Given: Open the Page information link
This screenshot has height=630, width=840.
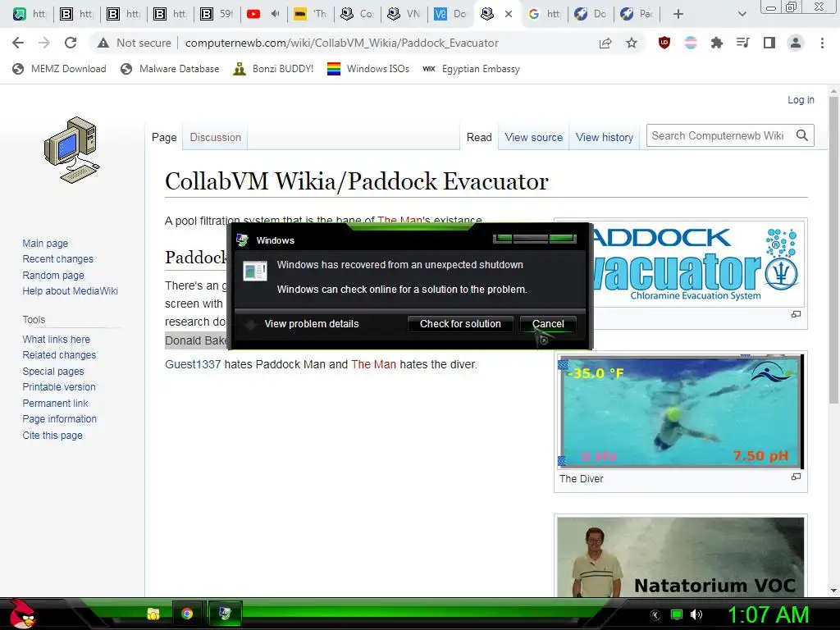Looking at the screenshot, I should 59,419.
